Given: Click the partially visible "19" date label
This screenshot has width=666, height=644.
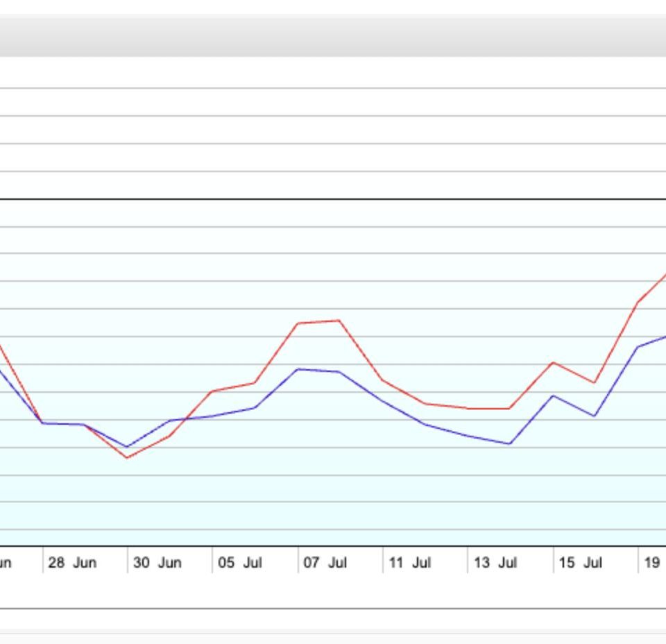Looking at the screenshot, I should tap(652, 563).
